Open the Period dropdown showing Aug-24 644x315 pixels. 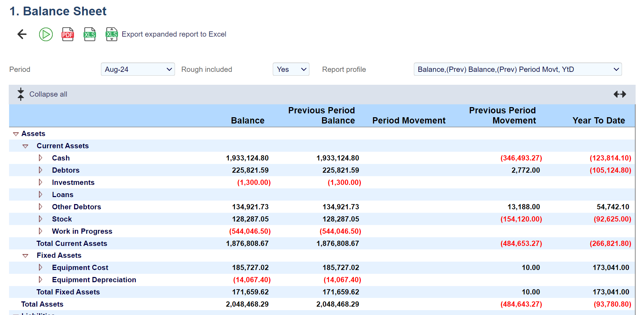click(138, 69)
